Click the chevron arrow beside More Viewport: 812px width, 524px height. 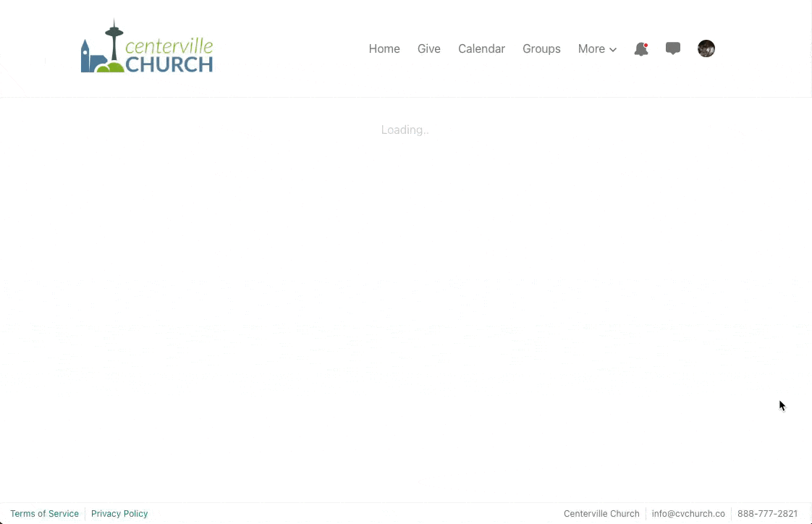tap(613, 50)
